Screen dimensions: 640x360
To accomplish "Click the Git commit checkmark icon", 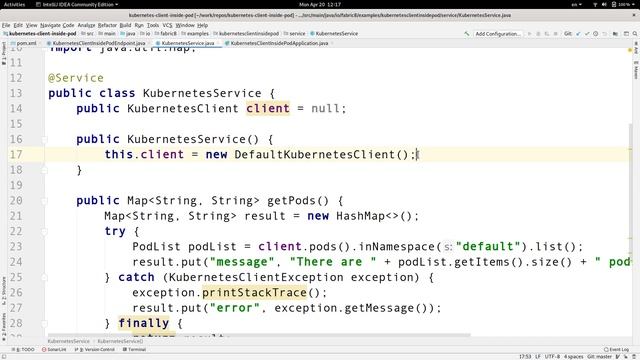I will tap(587, 33).
